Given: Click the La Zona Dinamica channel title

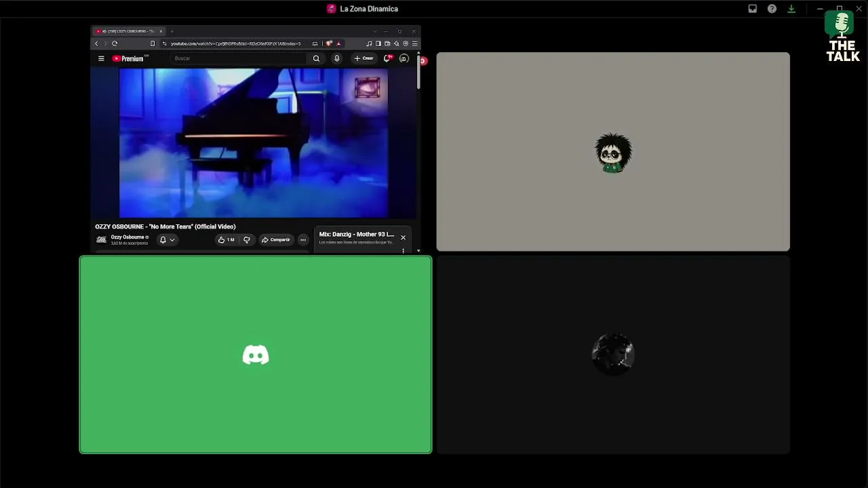Looking at the screenshot, I should click(x=369, y=9).
